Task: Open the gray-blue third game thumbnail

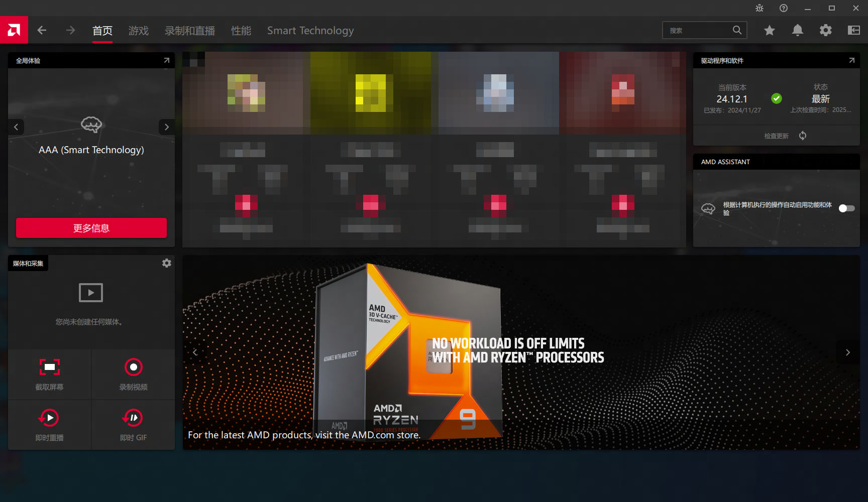Action: 499,93
